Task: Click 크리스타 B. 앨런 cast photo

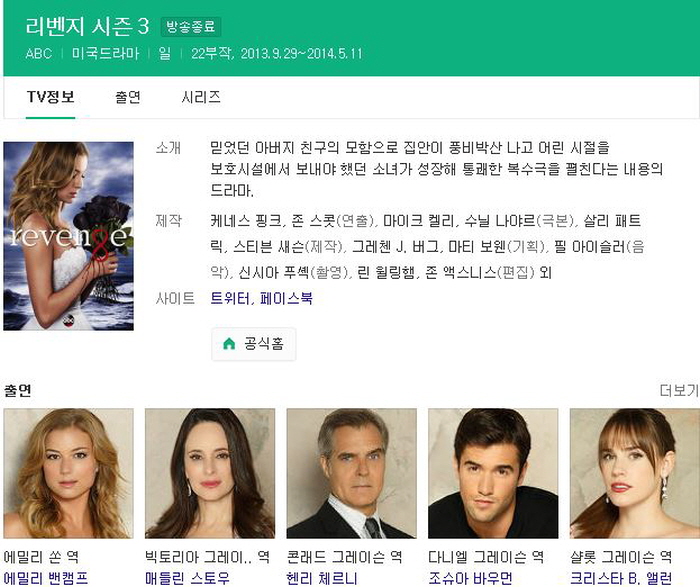Action: (635, 473)
